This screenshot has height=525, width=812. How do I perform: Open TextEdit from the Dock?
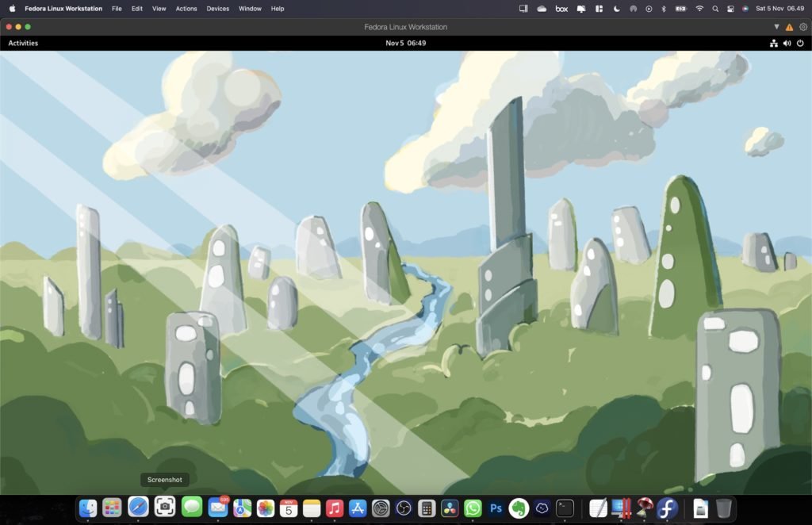598,508
